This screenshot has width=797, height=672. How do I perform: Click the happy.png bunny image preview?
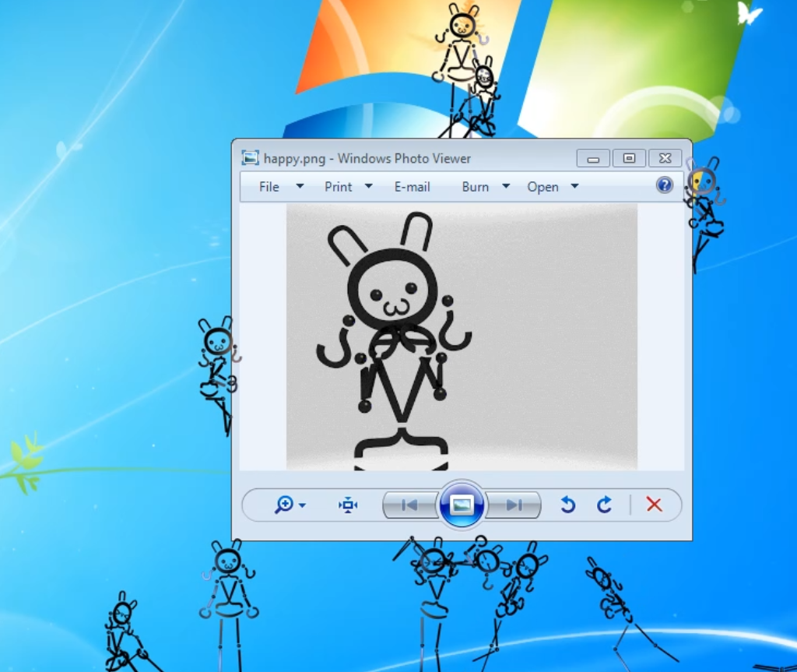tap(462, 336)
